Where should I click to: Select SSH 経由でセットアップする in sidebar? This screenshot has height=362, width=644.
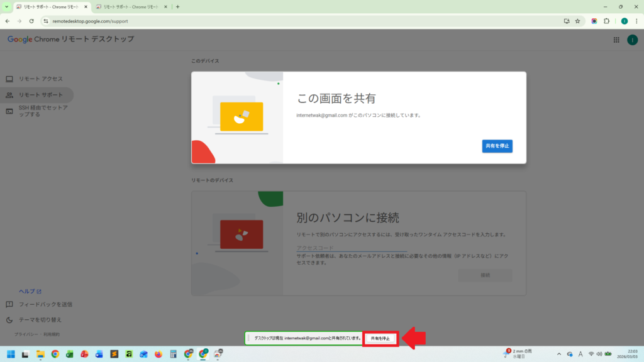[43, 111]
